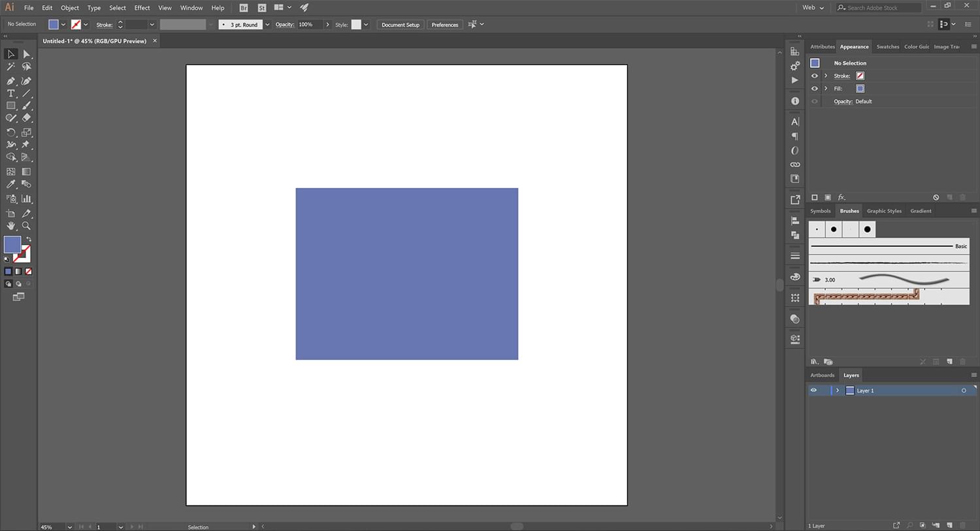980x531 pixels.
Task: Pick the Eyedropper tool
Action: [x=11, y=184]
